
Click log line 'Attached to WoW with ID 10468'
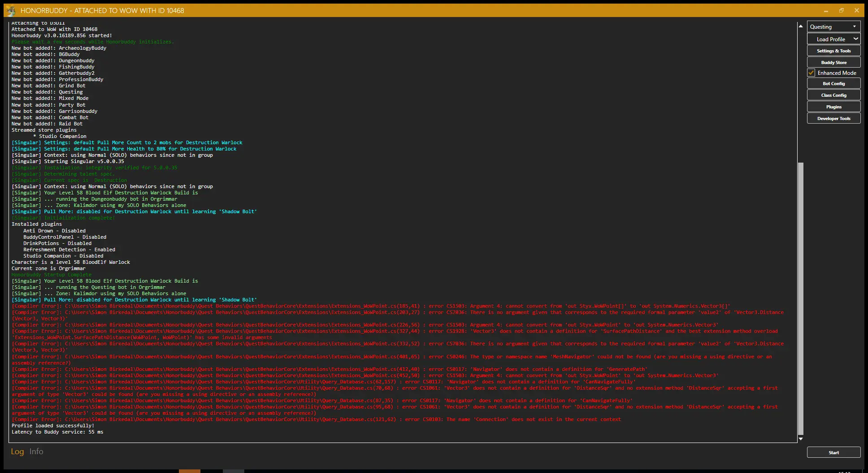pyautogui.click(x=54, y=29)
